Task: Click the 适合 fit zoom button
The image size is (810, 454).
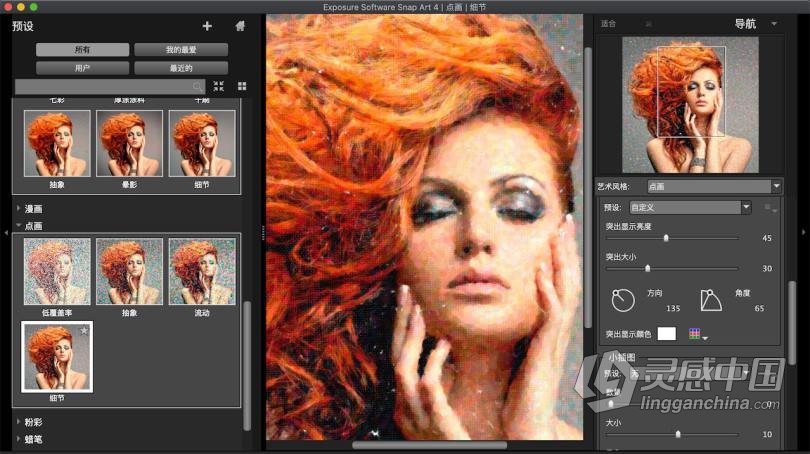Action: 609,24
